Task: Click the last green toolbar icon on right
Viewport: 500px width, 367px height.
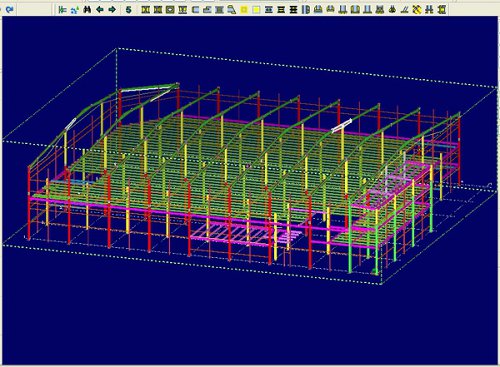Action: (x=442, y=10)
